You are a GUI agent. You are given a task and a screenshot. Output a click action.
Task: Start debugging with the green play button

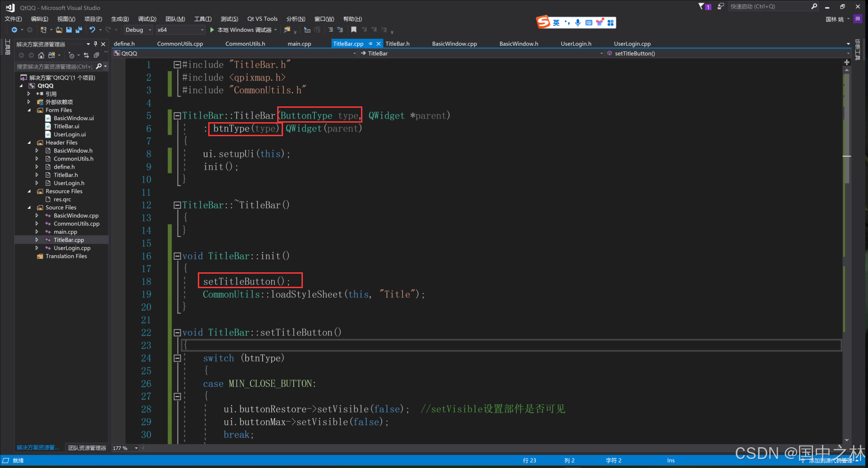tap(212, 30)
